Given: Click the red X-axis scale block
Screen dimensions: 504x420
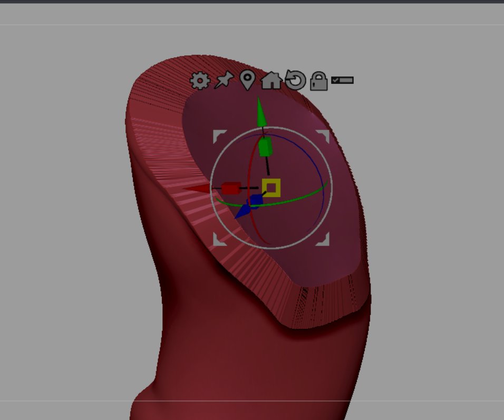Looking at the screenshot, I should click(x=231, y=188).
